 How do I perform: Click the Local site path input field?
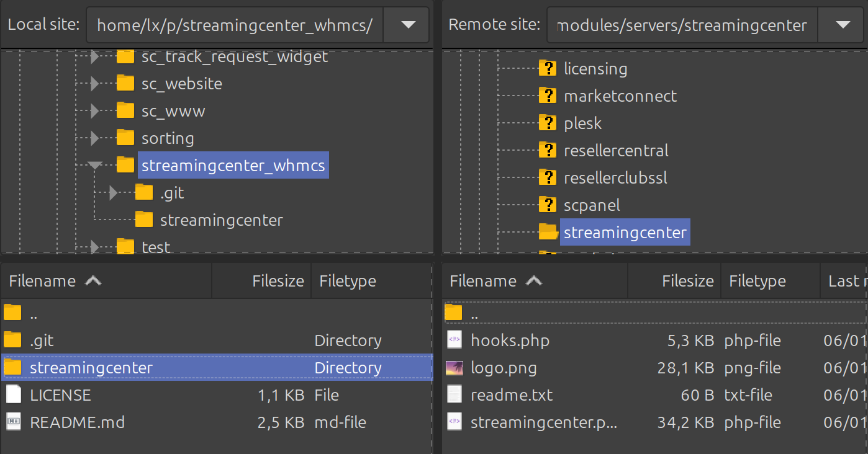(235, 25)
